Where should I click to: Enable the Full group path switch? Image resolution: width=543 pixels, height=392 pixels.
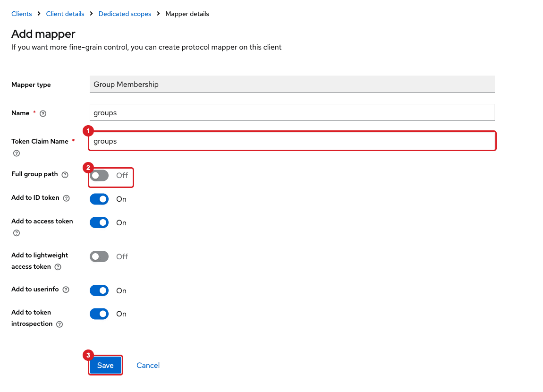pyautogui.click(x=99, y=176)
